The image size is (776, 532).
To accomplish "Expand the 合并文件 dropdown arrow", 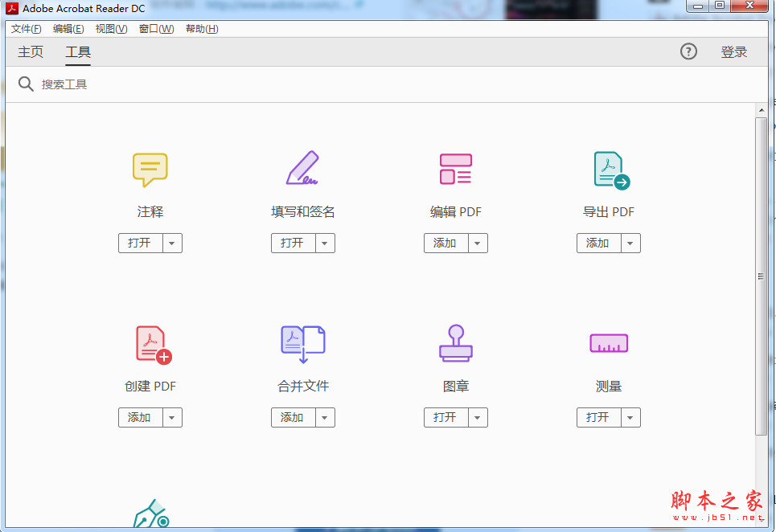I will pyautogui.click(x=325, y=418).
